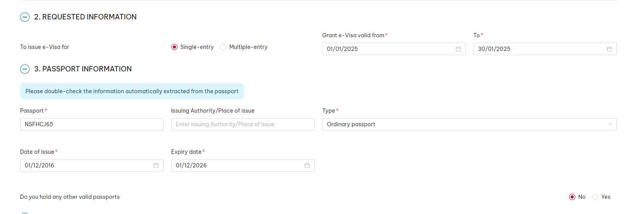This screenshot has height=214, width=644.
Task: Click calendar icon in Grant e-Visa valid from
Action: click(x=458, y=49)
